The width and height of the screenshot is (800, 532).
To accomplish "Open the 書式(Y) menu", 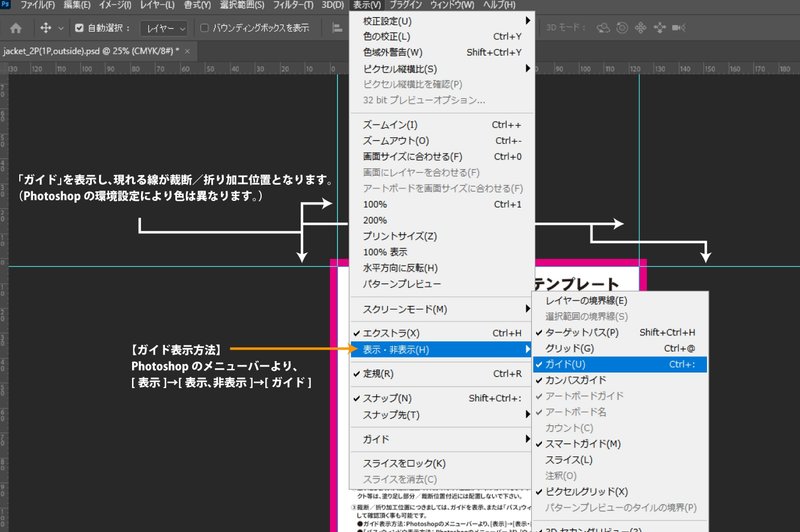I will coord(197,5).
